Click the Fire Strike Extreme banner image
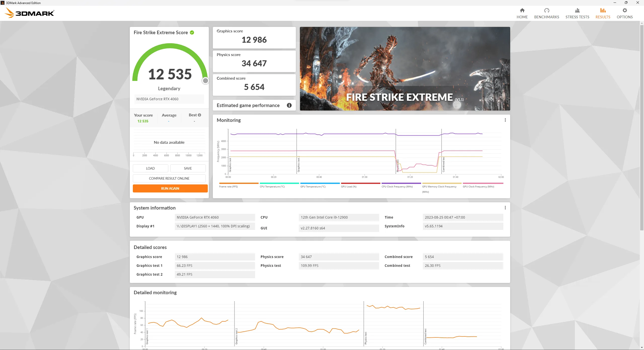The height and width of the screenshot is (350, 644). coord(405,69)
